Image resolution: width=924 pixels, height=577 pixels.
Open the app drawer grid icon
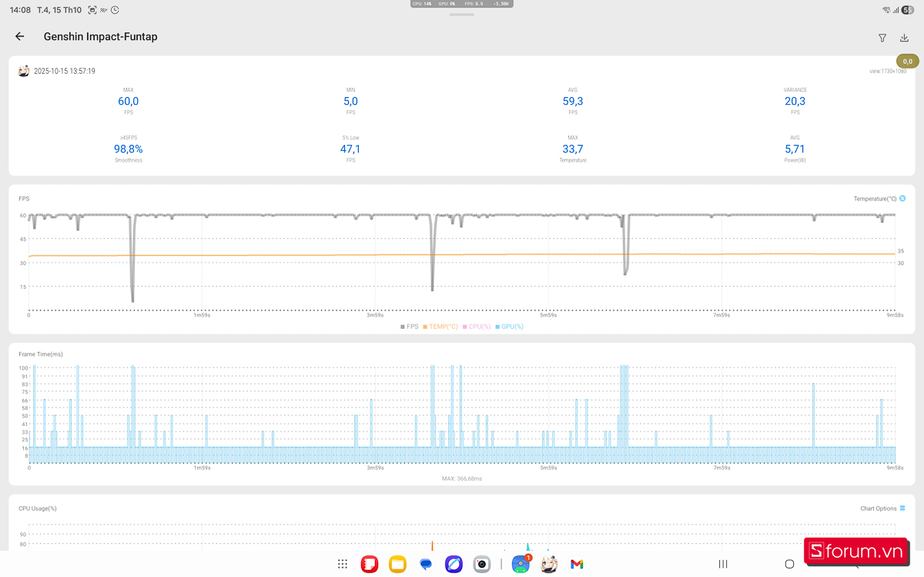[343, 564]
